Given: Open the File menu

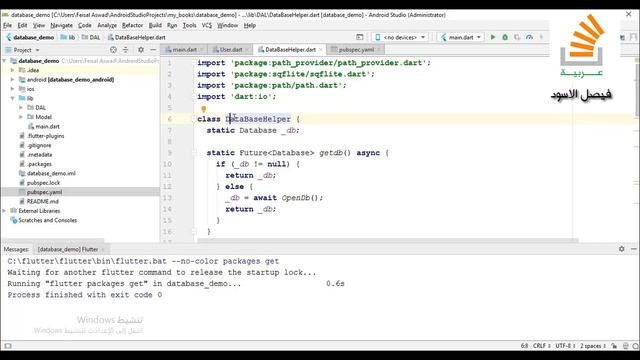Looking at the screenshot, I should [8, 25].
